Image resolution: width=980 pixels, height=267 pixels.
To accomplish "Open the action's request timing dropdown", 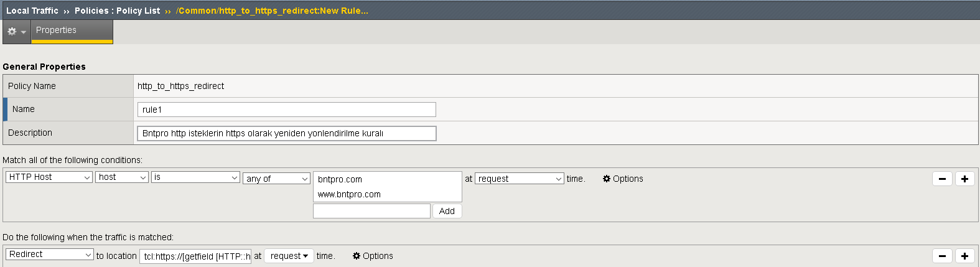I will tap(289, 256).
